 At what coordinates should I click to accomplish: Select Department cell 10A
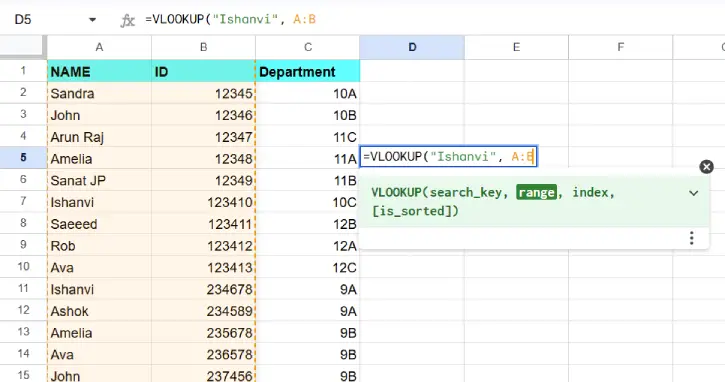point(308,93)
